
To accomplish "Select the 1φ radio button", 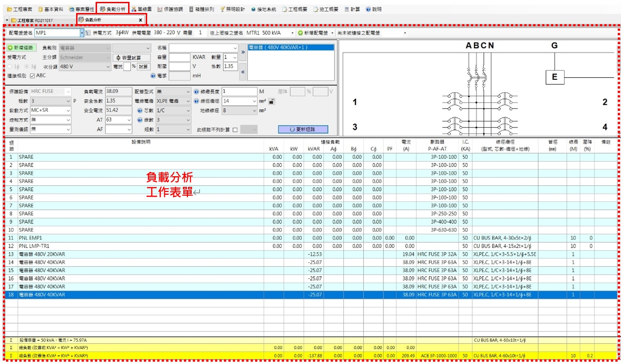I will (9, 65).
